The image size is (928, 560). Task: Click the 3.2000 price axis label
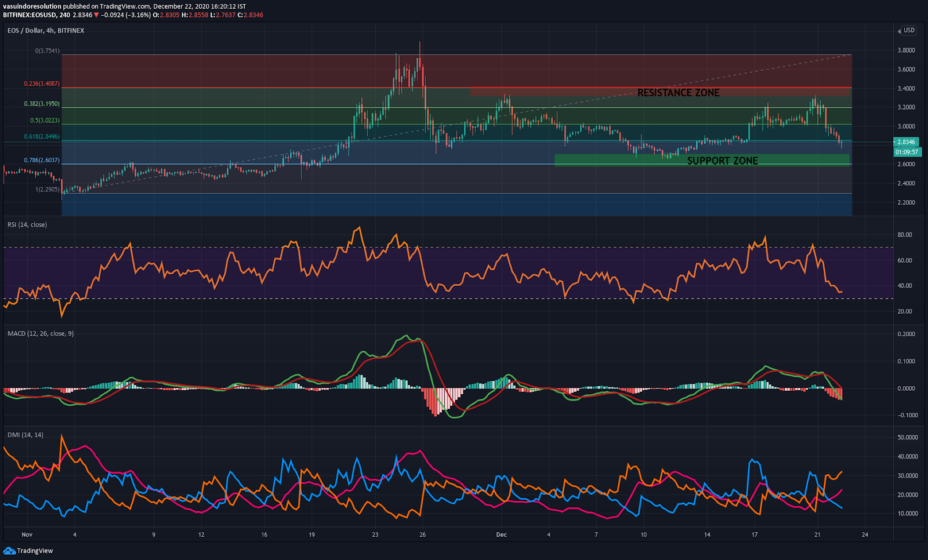click(x=906, y=107)
